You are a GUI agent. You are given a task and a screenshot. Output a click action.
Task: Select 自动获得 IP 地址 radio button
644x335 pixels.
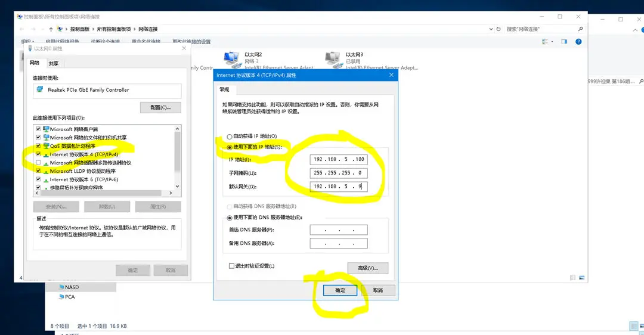click(x=230, y=137)
